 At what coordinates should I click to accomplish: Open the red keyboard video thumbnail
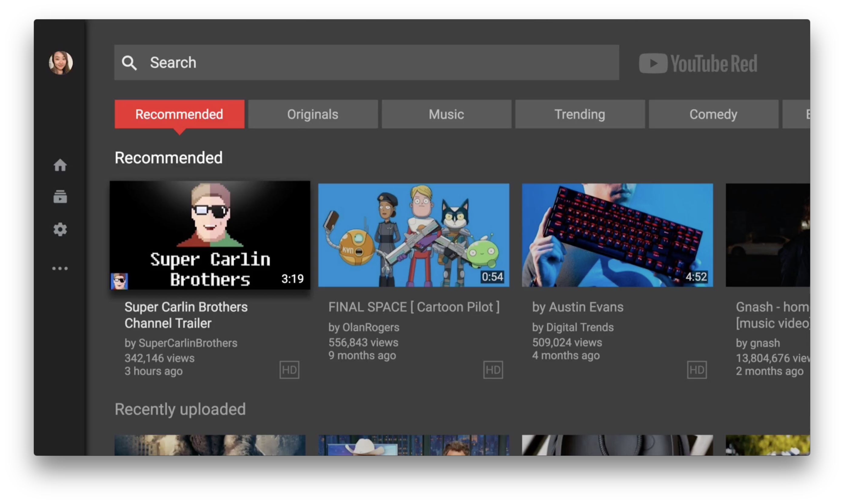[617, 235]
